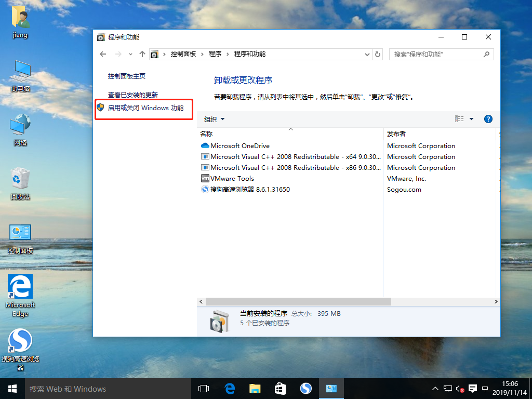The height and width of the screenshot is (399, 532).
Task: Click the scrollbar right arrow
Action: pyautogui.click(x=496, y=302)
